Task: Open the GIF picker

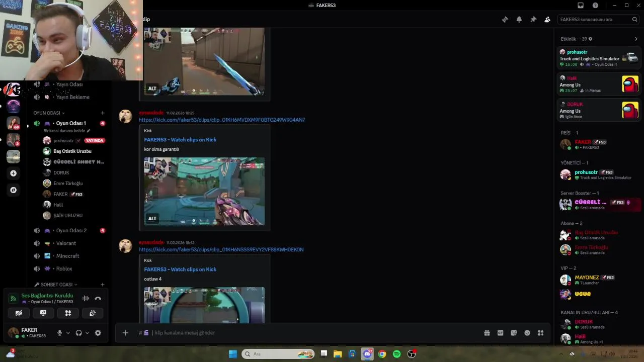Action: point(501,333)
